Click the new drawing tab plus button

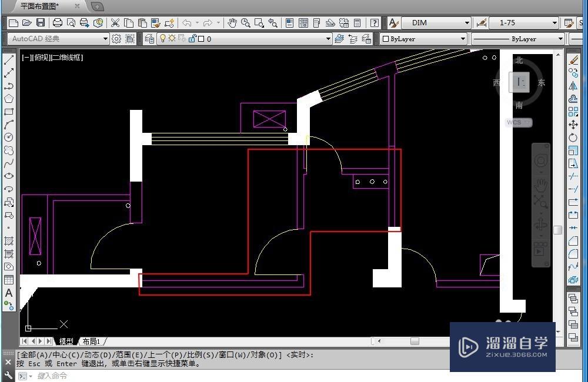[x=97, y=6]
